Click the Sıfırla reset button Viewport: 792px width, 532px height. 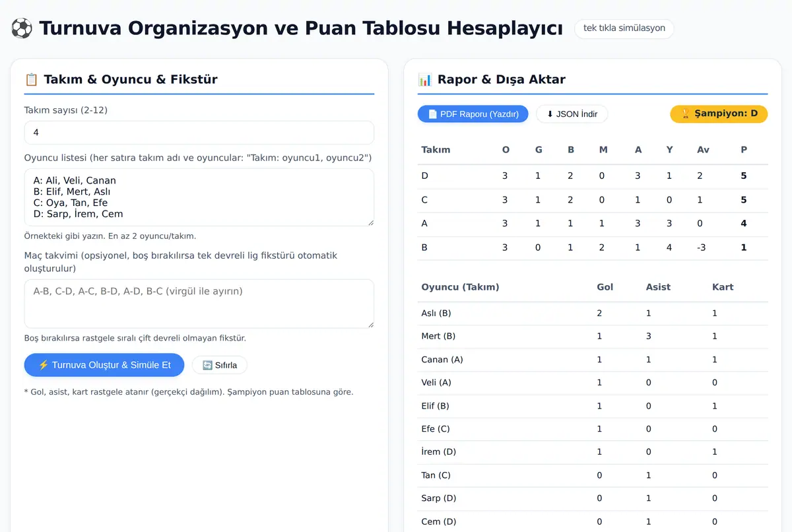(x=220, y=365)
